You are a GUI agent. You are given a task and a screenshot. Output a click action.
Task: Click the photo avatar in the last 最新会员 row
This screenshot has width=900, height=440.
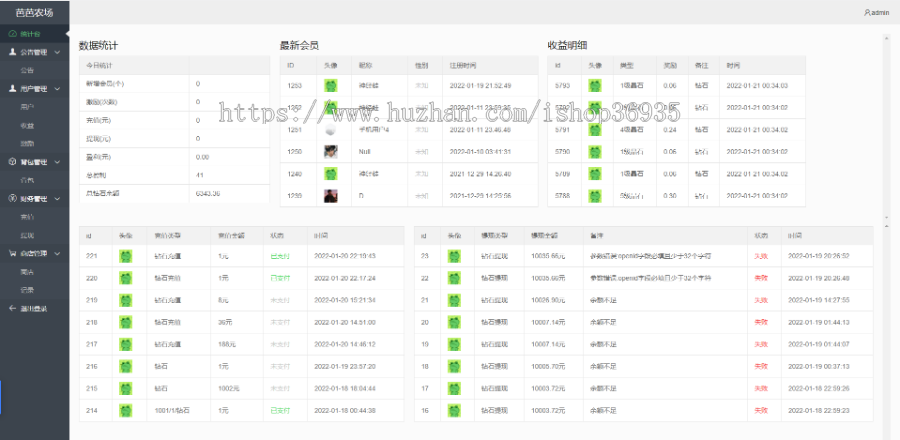tap(331, 196)
